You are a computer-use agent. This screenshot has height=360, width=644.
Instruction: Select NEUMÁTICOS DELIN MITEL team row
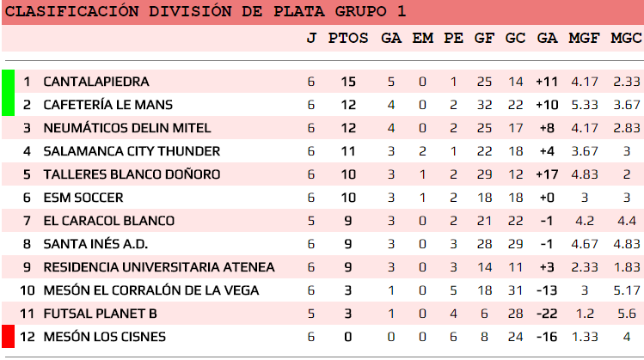[126, 128]
